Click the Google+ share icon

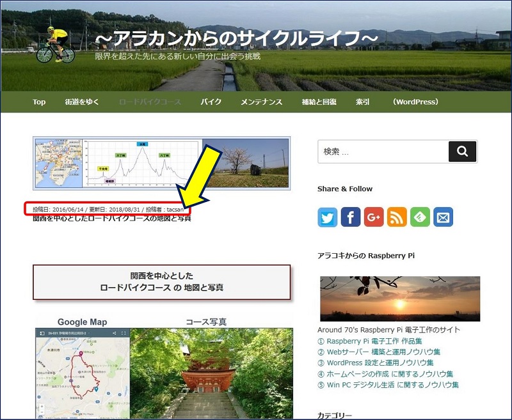tap(373, 217)
